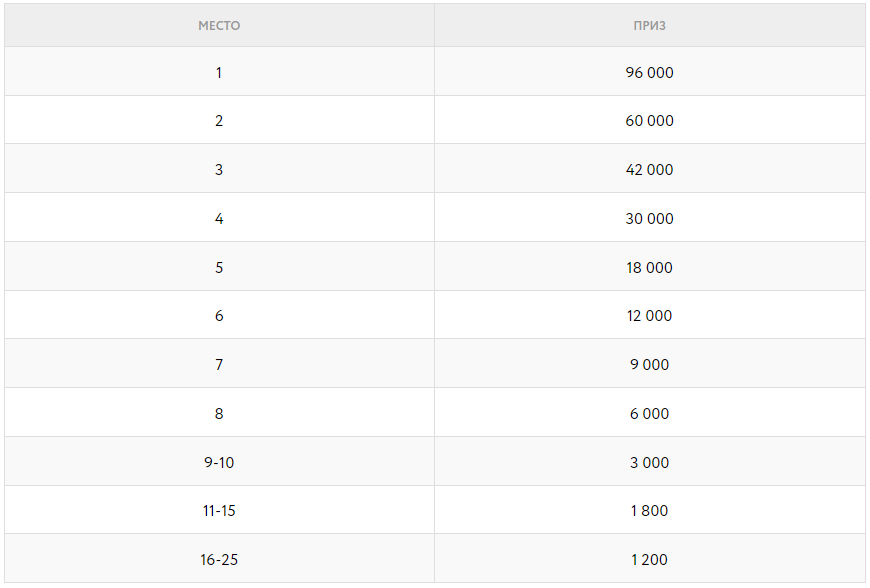870x588 pixels.
Task: Click the МЕСТО column header
Action: tap(219, 26)
